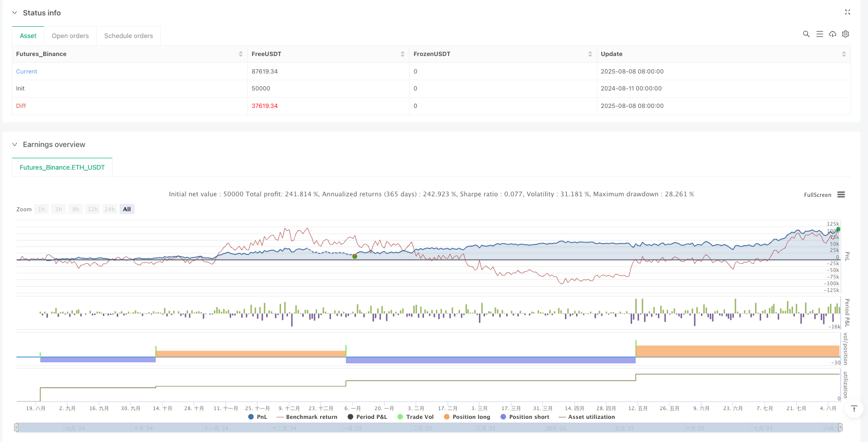Toggle Benchmark return series in legend
The height and width of the screenshot is (442, 868).
pyautogui.click(x=307, y=417)
